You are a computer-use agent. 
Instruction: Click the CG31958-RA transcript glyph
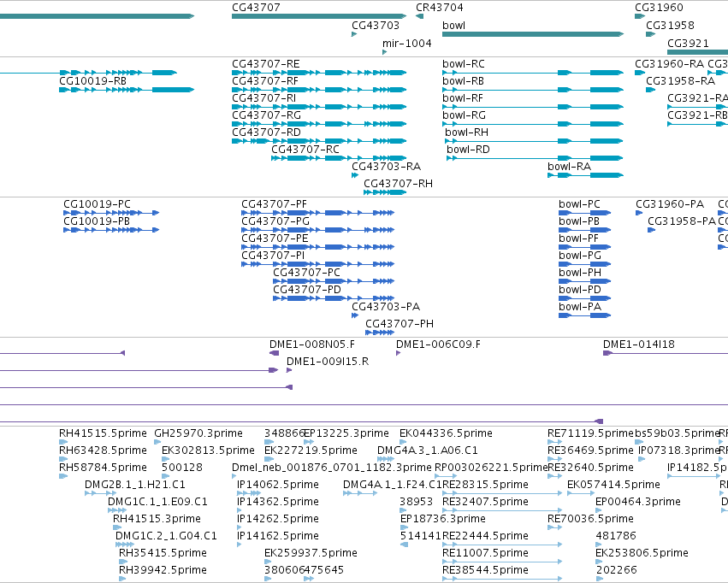650,90
